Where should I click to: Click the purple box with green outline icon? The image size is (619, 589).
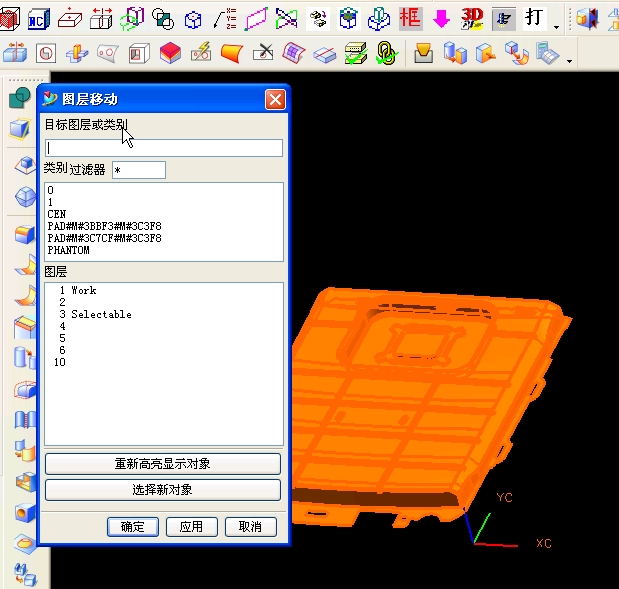pyautogui.click(x=132, y=19)
